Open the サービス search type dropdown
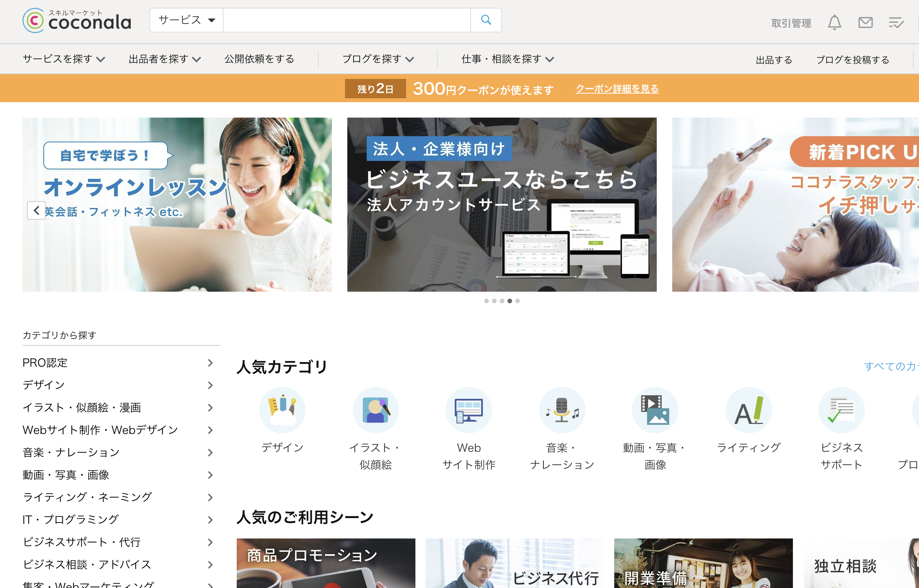This screenshot has height=588, width=919. coord(186,20)
